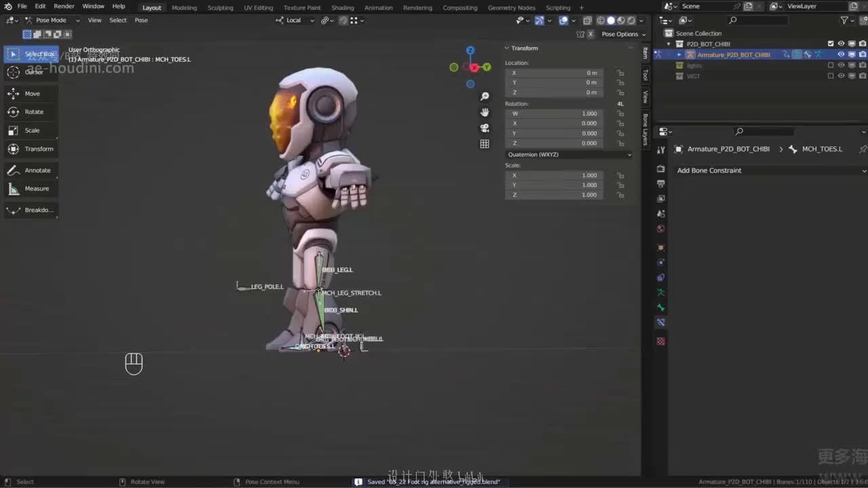Viewport: 868px width, 488px height.
Task: Switch to the Animation workspace tab
Action: (378, 7)
